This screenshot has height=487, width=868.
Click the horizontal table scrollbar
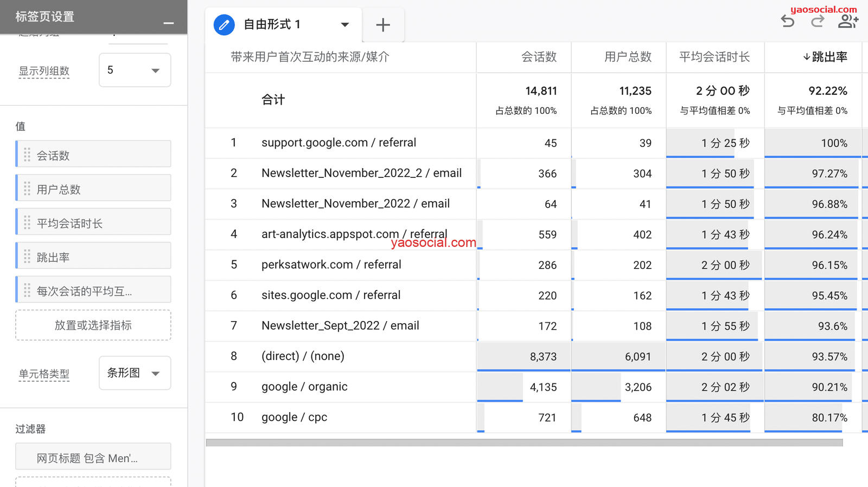pos(524,443)
